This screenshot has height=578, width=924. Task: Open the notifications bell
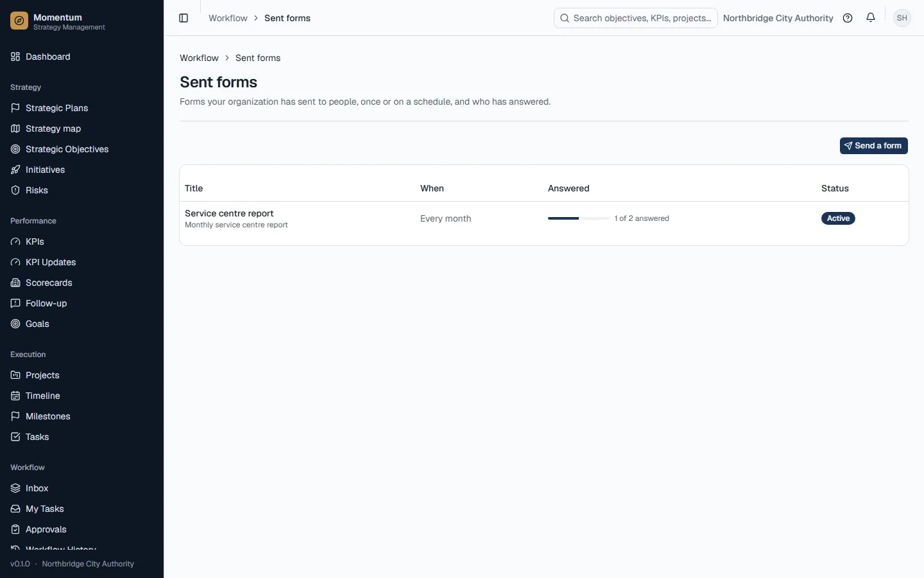point(871,18)
